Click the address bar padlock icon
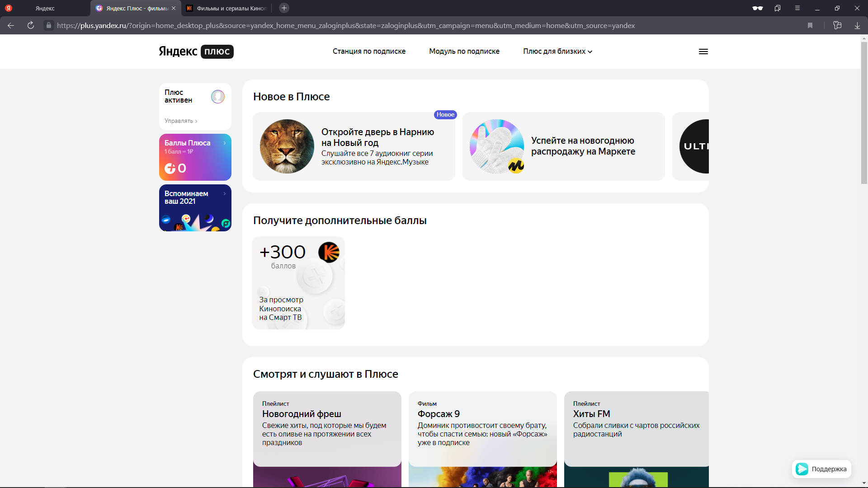 click(49, 26)
